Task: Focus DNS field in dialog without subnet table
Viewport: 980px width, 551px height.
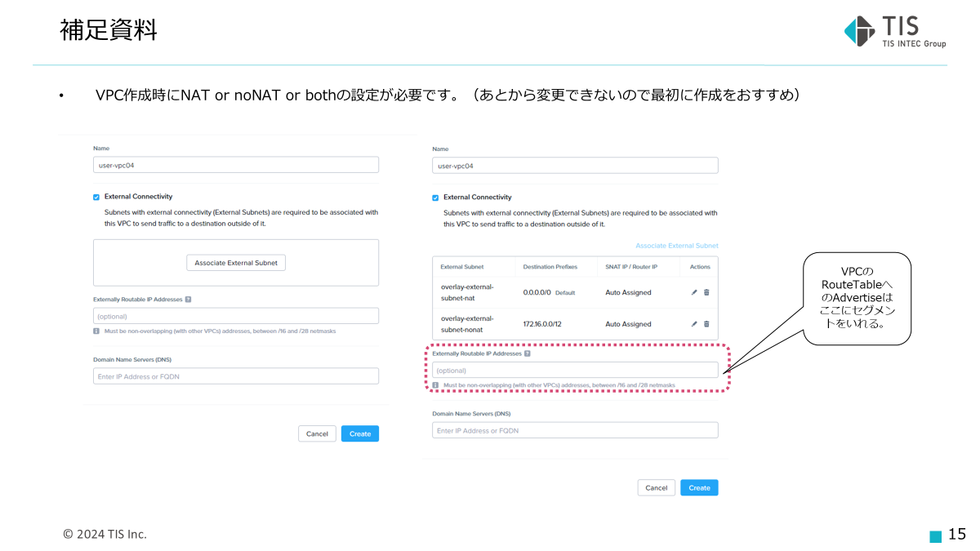Action: click(x=236, y=376)
